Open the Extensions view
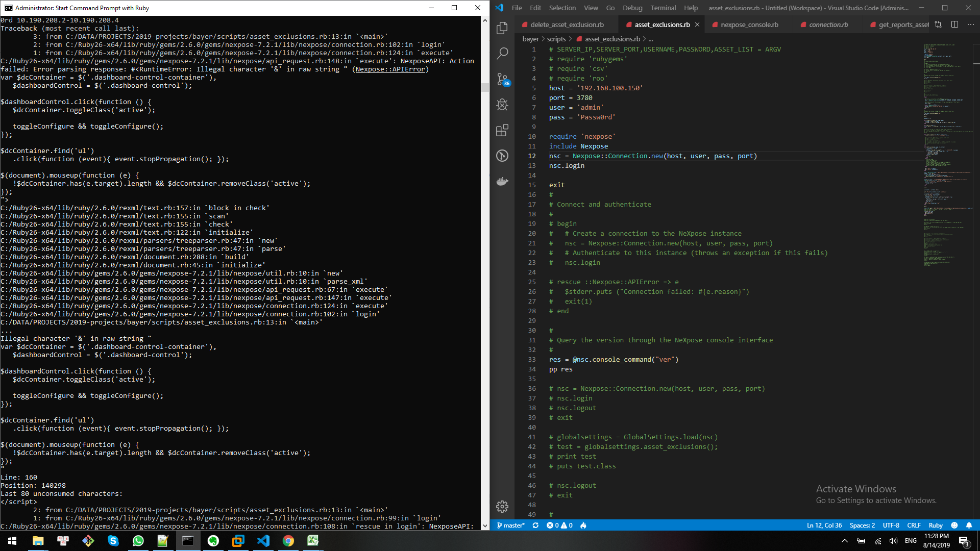 point(502,130)
